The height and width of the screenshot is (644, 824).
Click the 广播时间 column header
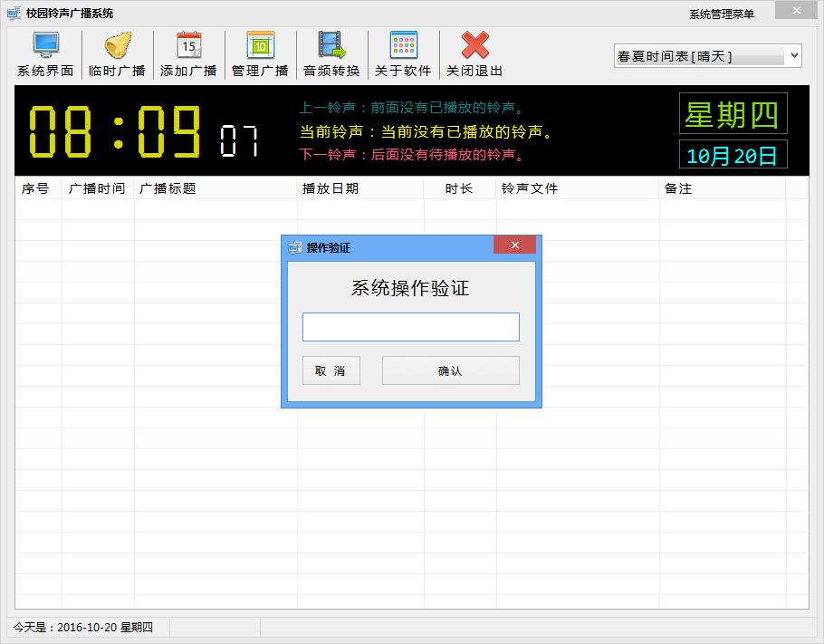coord(97,188)
